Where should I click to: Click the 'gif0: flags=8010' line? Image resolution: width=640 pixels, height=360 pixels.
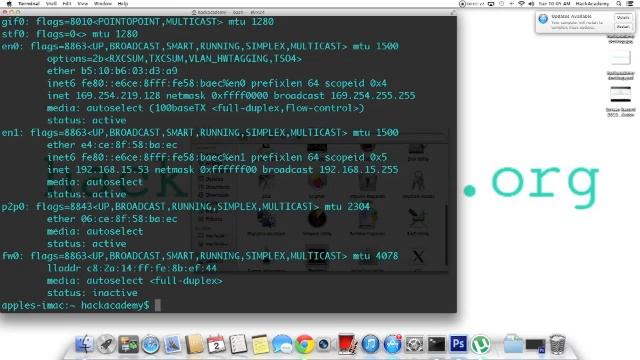[138, 22]
